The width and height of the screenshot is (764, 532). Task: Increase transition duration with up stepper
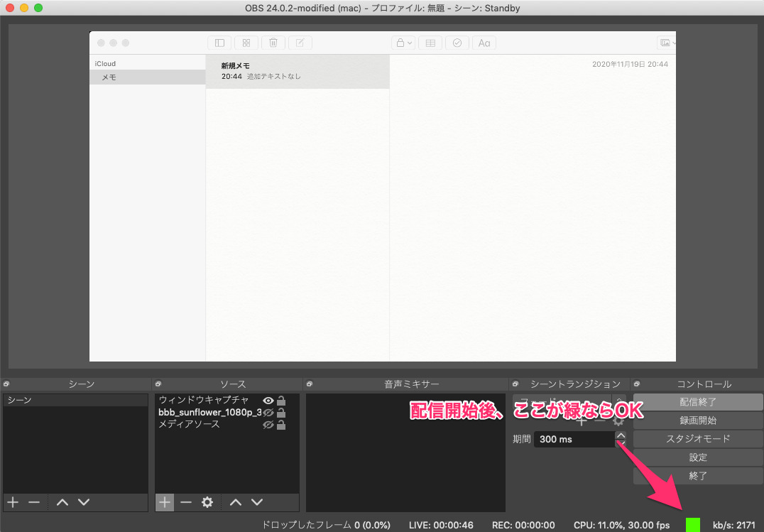pos(621,435)
